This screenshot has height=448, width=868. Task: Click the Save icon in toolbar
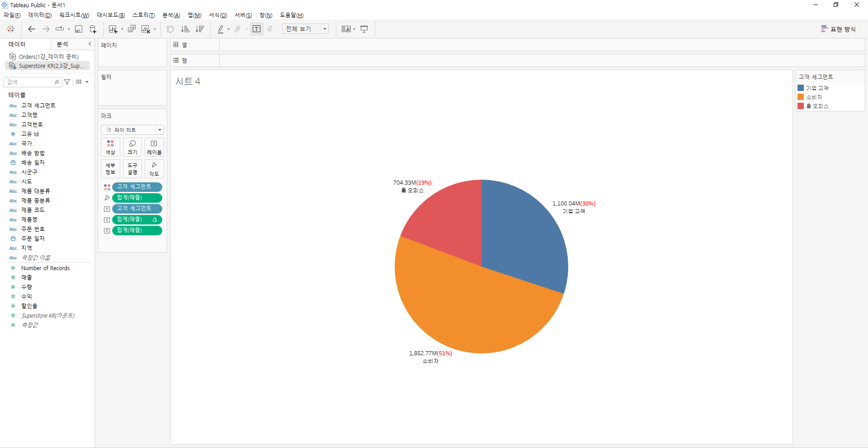79,29
